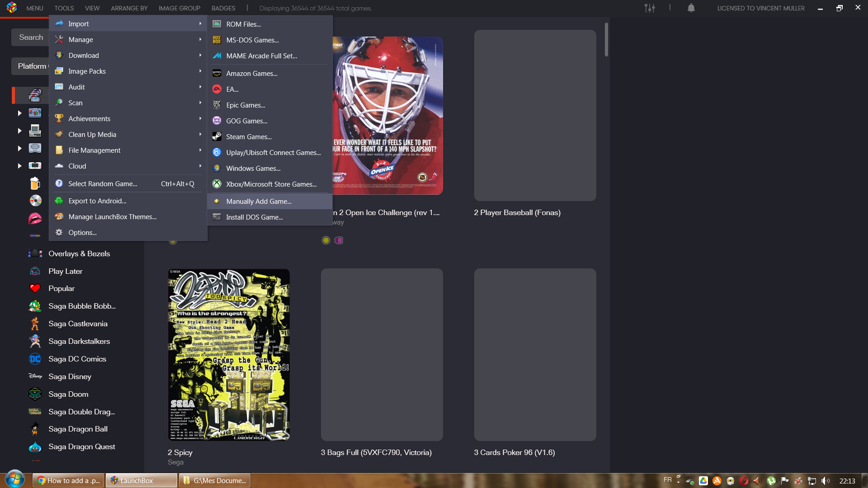This screenshot has width=868, height=488.
Task: Select 2 Player Baseball (Fonas) placeholder cover
Action: click(x=535, y=116)
